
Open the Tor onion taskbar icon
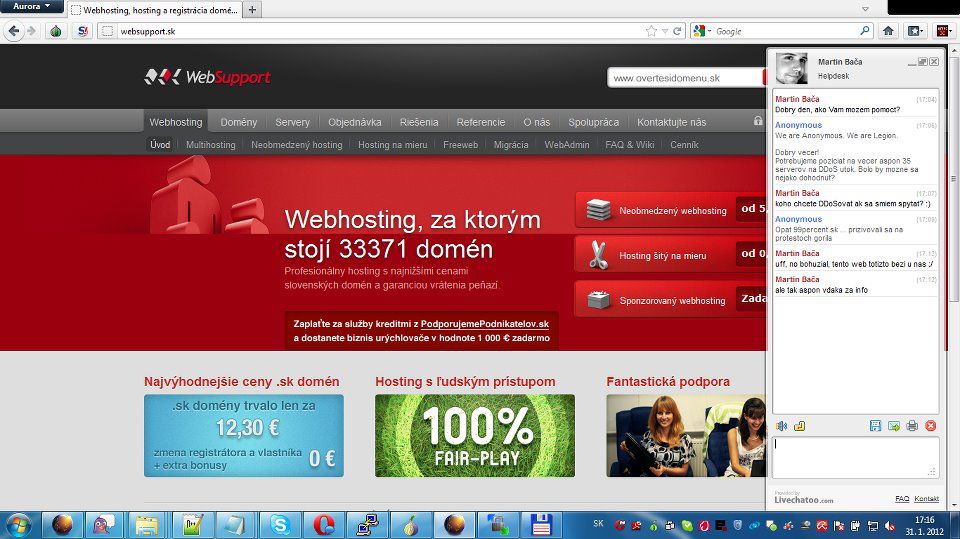tap(411, 525)
